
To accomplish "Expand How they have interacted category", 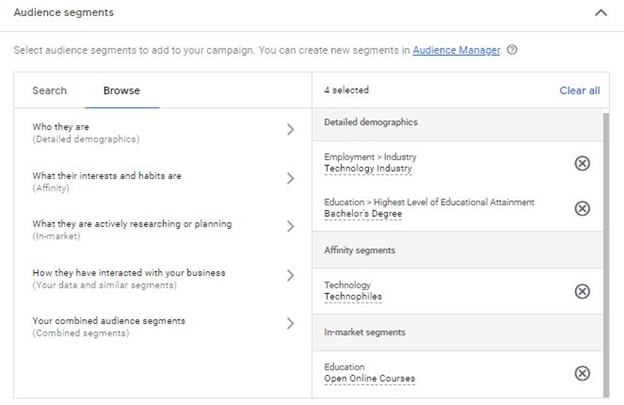I will coord(290,276).
